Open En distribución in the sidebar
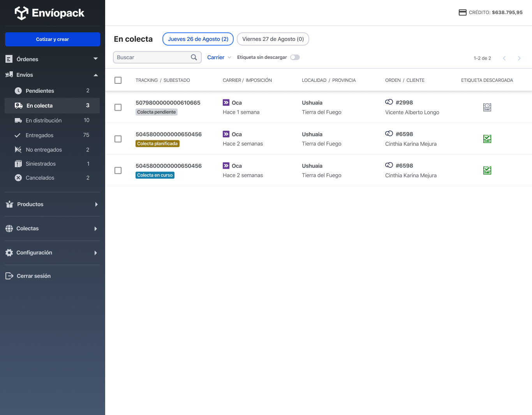This screenshot has height=415, width=532. (52, 120)
